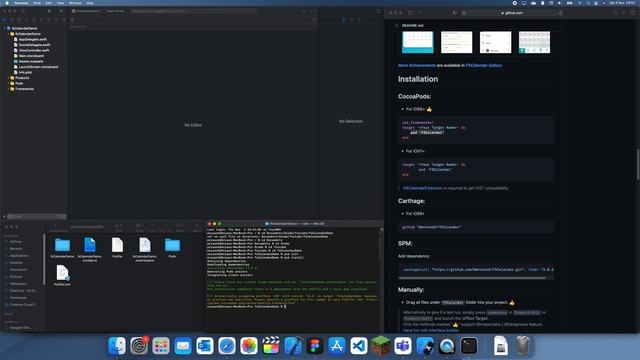Open Xcode from the Dock

[x=293, y=346]
